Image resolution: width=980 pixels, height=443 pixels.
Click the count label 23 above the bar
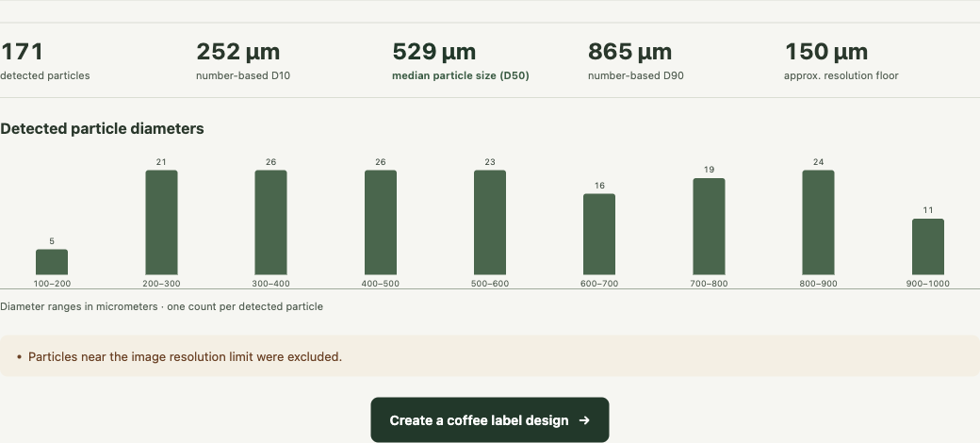490,162
